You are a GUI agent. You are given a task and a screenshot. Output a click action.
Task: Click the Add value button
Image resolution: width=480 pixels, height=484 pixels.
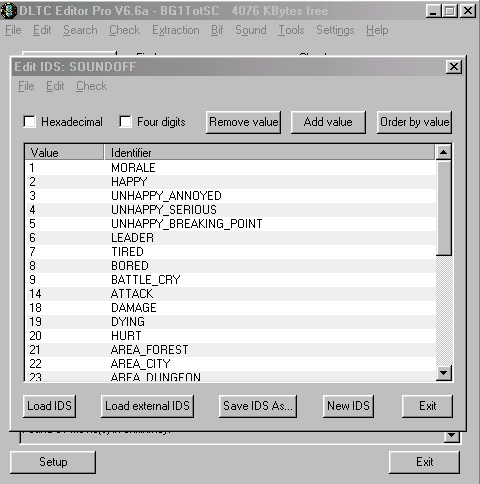tap(328, 122)
